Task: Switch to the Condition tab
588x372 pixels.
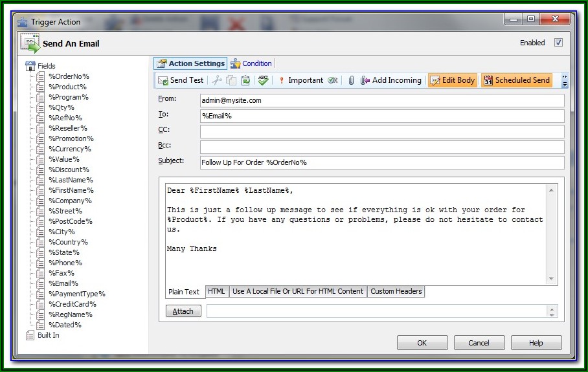Action: pyautogui.click(x=251, y=63)
